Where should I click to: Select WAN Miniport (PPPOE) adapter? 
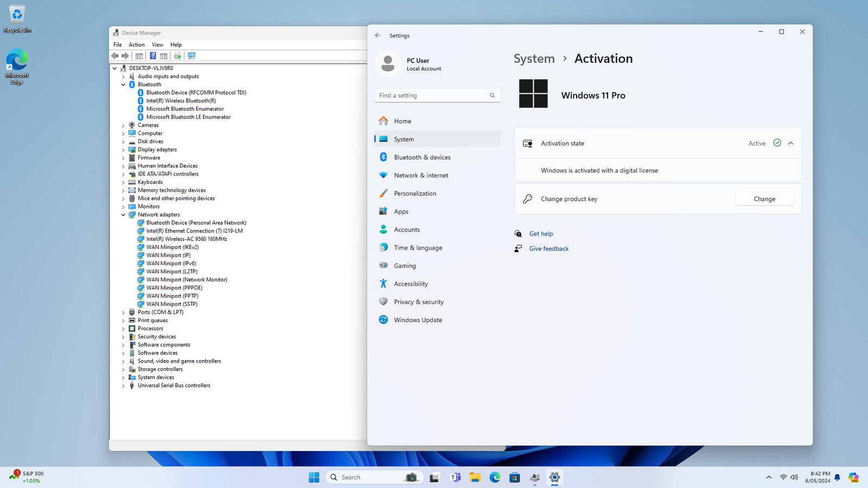(174, 288)
